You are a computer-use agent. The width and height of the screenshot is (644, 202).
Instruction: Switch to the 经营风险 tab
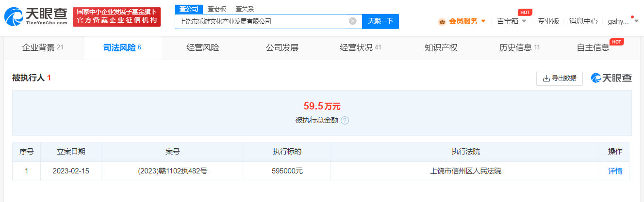pos(202,47)
